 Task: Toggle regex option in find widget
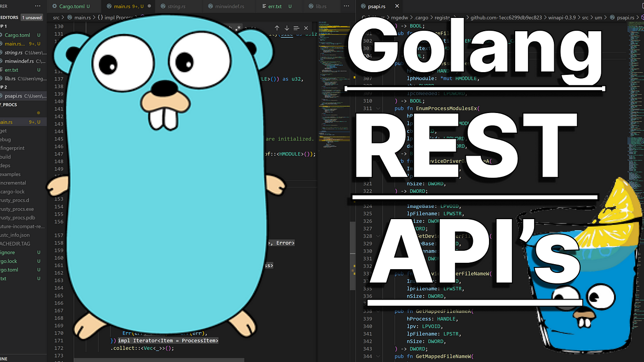239,28
